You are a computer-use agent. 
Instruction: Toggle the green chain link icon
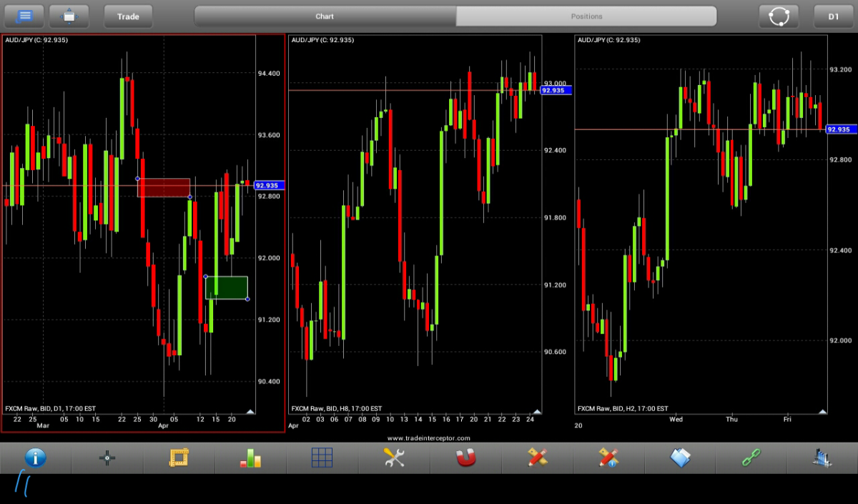pyautogui.click(x=751, y=458)
